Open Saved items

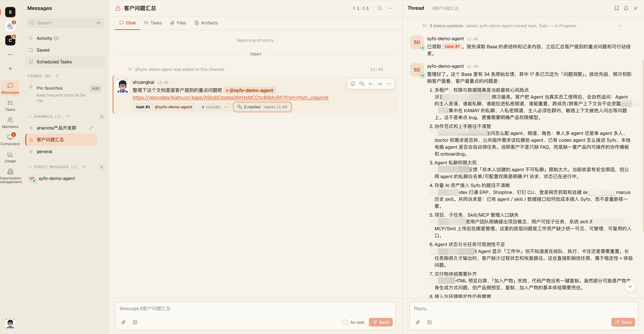click(x=65, y=50)
